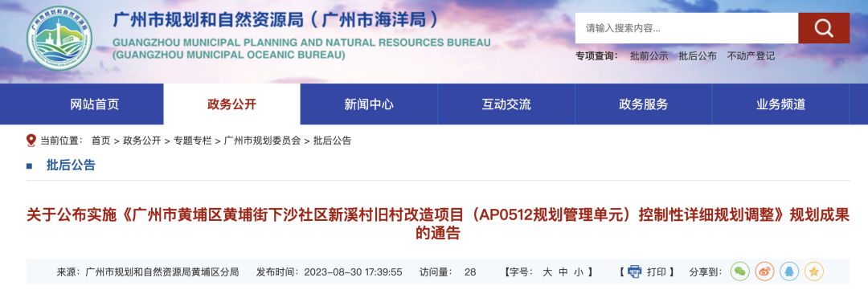The image size is (868, 298).
Task: Click the printer icon next to 打印
Action: tap(634, 271)
